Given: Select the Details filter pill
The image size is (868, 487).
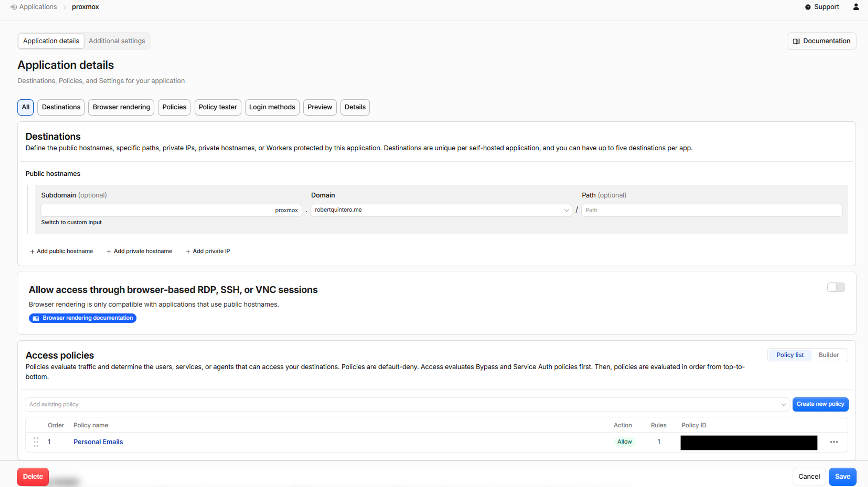Looking at the screenshot, I should 355,107.
